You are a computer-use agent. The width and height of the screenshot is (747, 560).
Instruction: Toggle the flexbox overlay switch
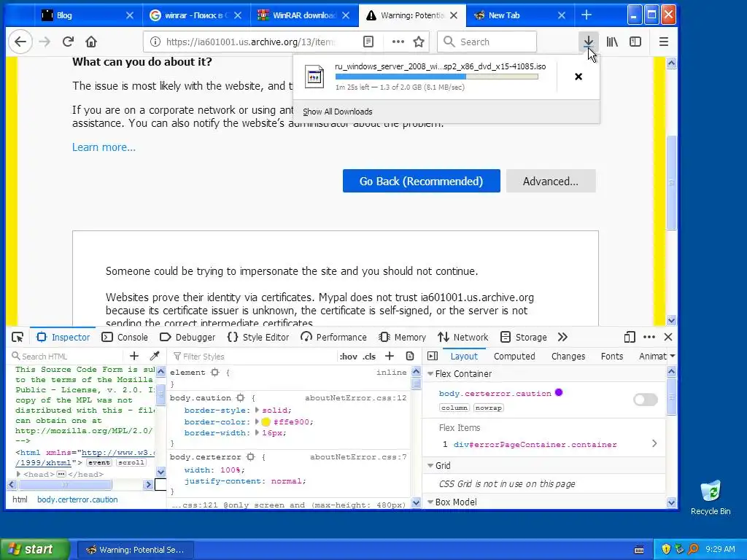(x=646, y=400)
